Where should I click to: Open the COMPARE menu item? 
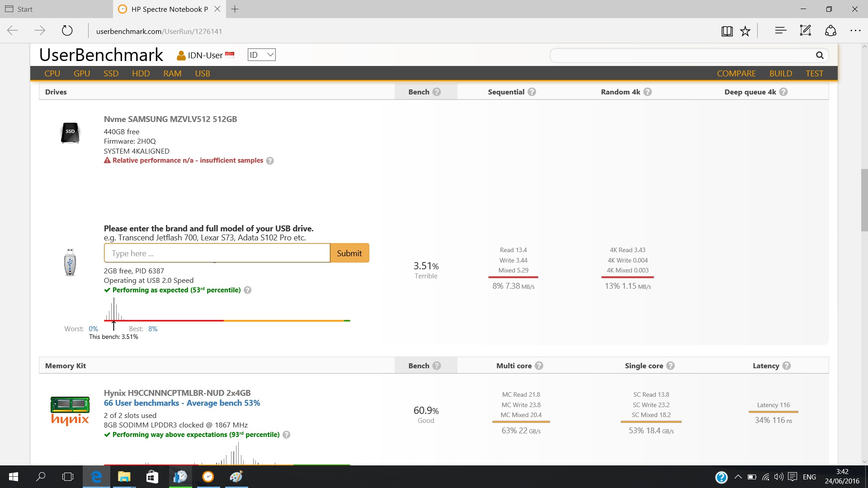click(x=736, y=73)
